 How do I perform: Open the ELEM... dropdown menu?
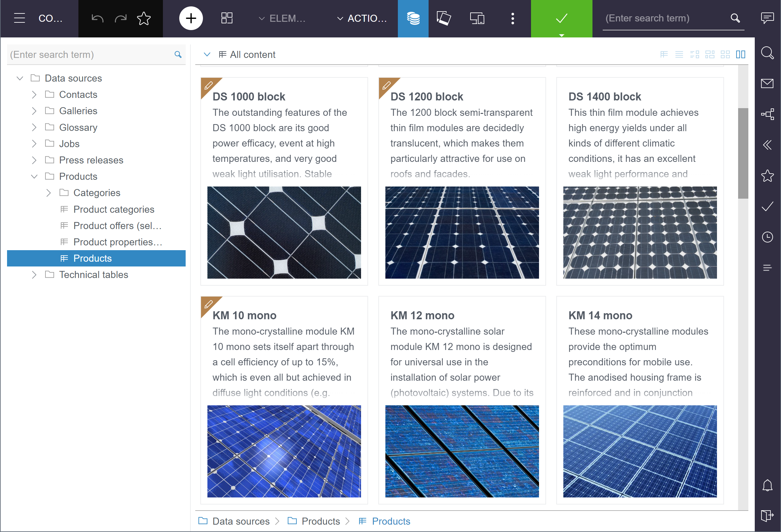click(282, 19)
